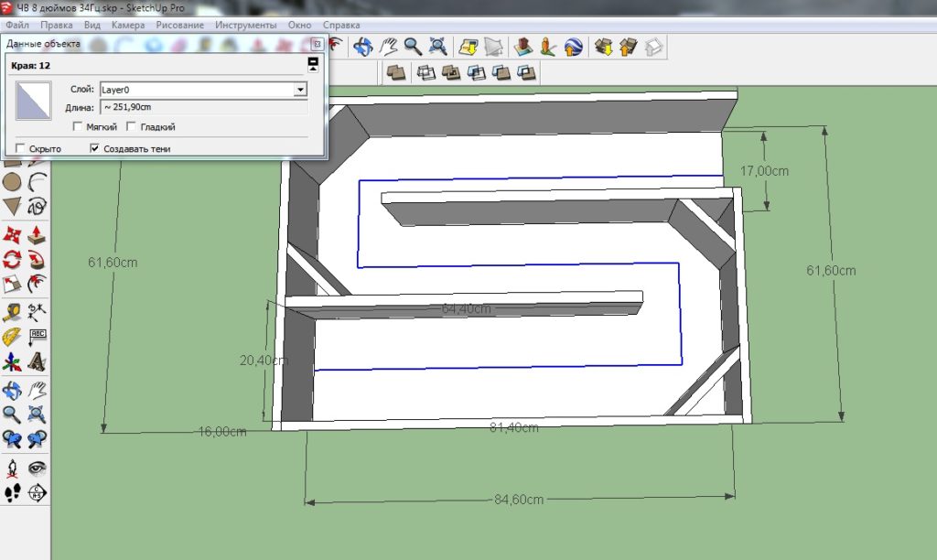Image resolution: width=937 pixels, height=560 pixels.
Task: Click the Zoom Extents icon in top toolbar
Action: pyautogui.click(x=438, y=45)
